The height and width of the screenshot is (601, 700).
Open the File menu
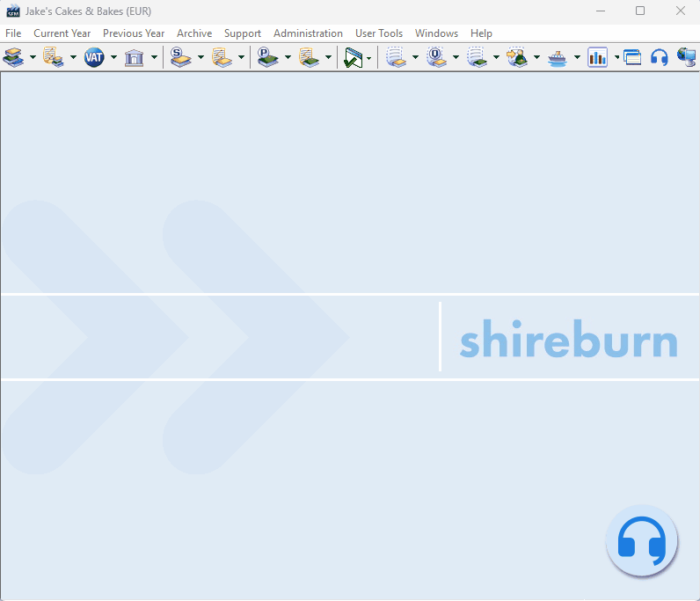(13, 33)
